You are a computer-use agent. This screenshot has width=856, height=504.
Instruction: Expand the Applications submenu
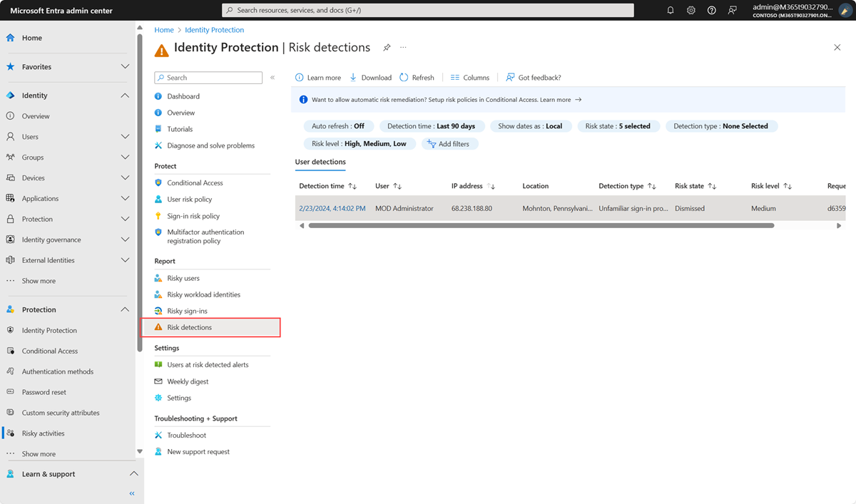pos(125,198)
